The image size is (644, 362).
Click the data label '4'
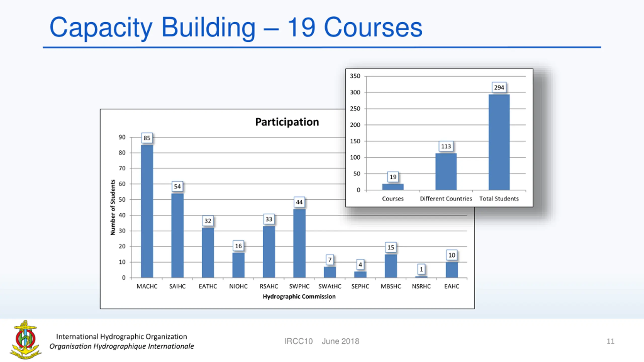[360, 264]
